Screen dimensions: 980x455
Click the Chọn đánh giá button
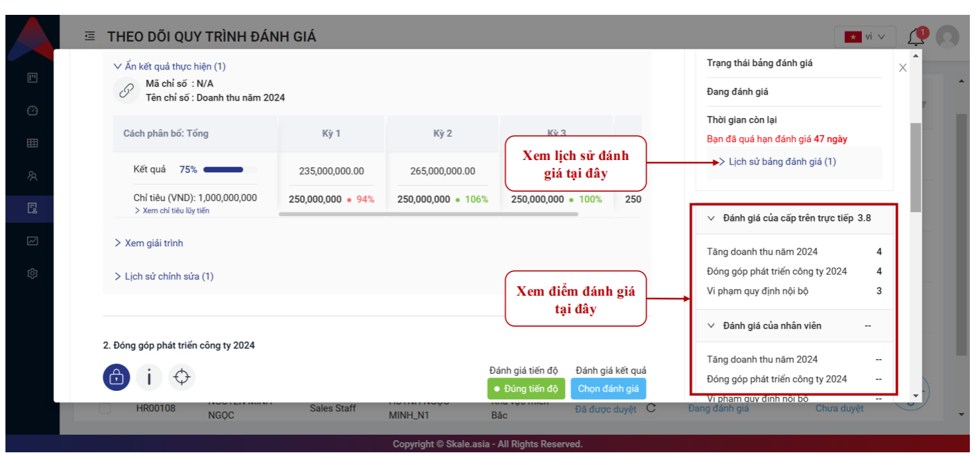click(608, 389)
